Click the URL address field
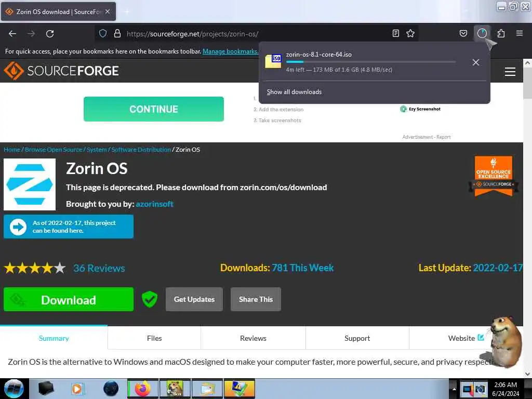This screenshot has width=532, height=399. 256,34
